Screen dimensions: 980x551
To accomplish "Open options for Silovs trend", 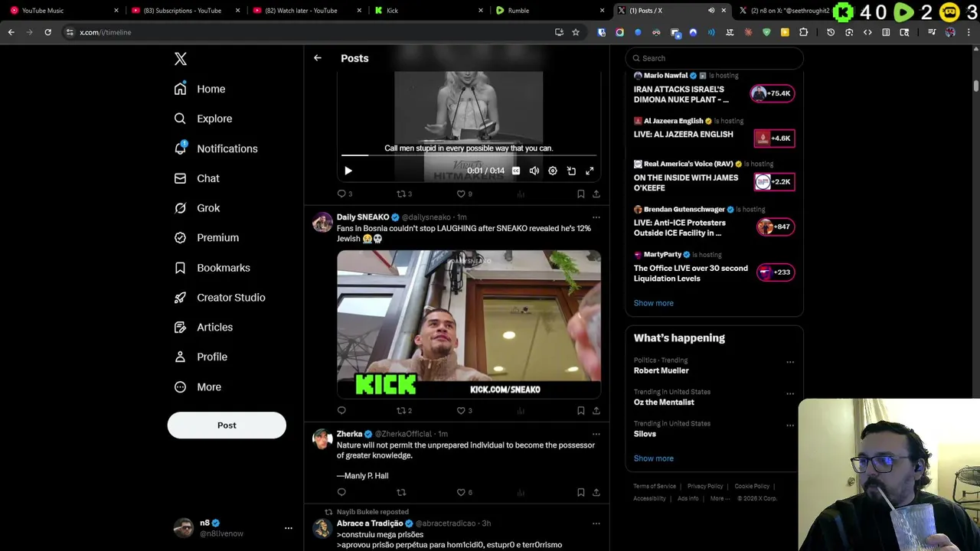I will [790, 425].
